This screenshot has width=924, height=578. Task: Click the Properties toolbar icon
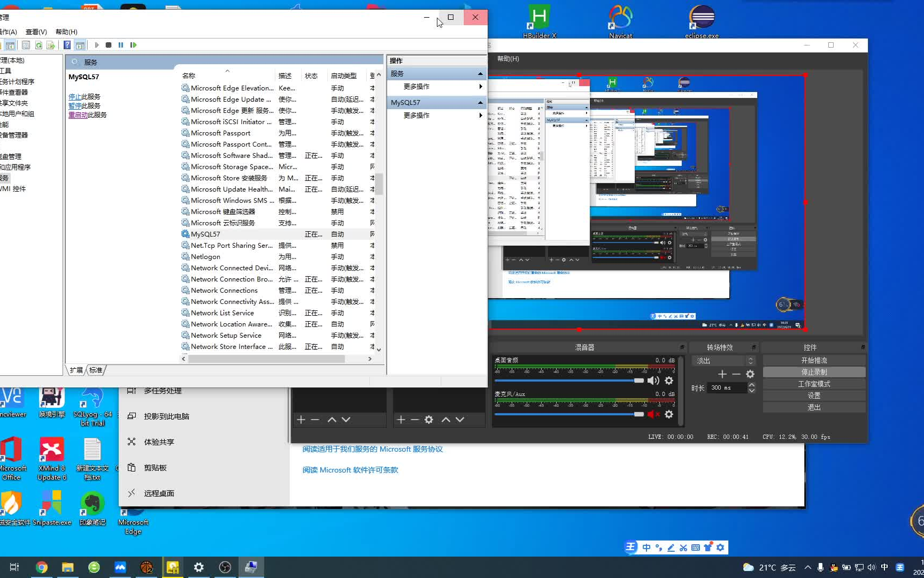(x=26, y=45)
